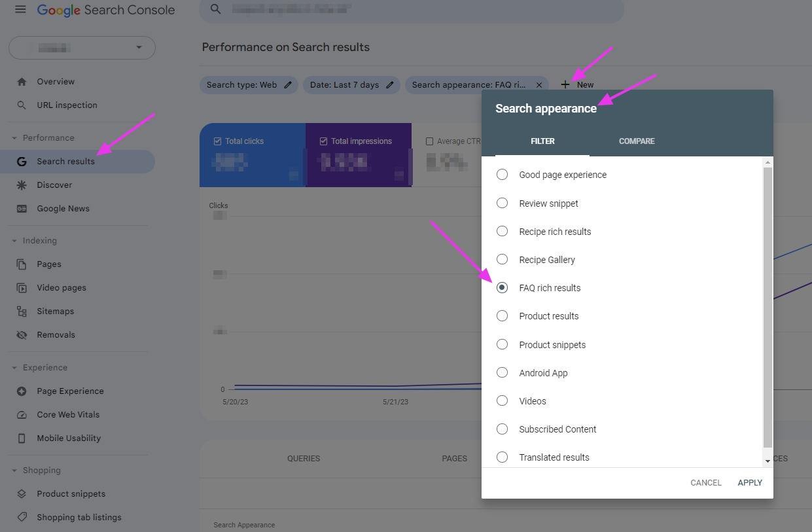This screenshot has height=532, width=812.
Task: Click the Apply button
Action: 750,483
